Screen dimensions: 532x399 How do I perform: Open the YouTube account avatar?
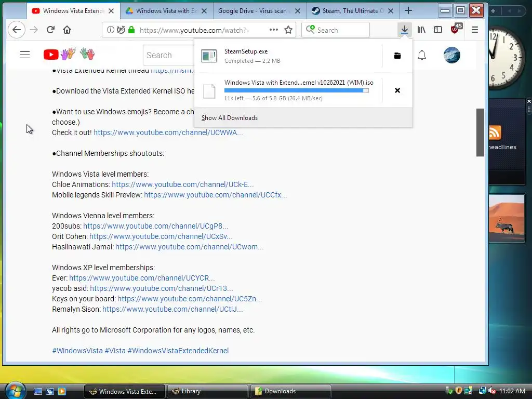[x=452, y=55]
